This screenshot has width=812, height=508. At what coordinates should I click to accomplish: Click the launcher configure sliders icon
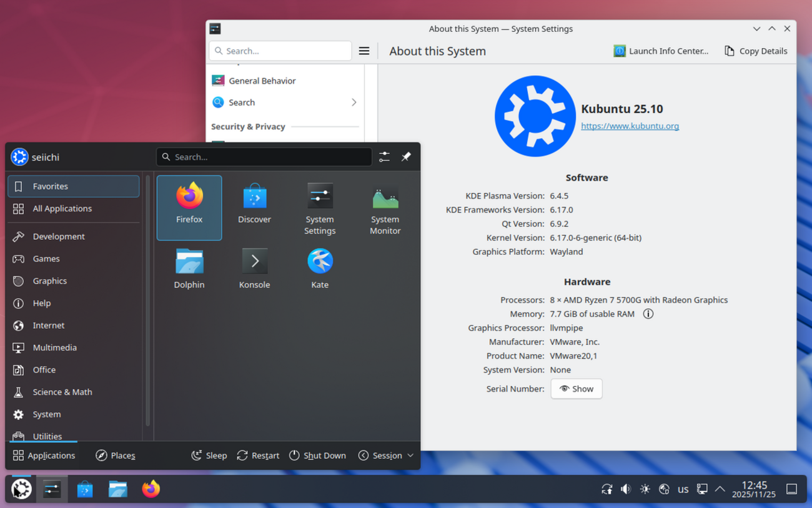tap(384, 157)
